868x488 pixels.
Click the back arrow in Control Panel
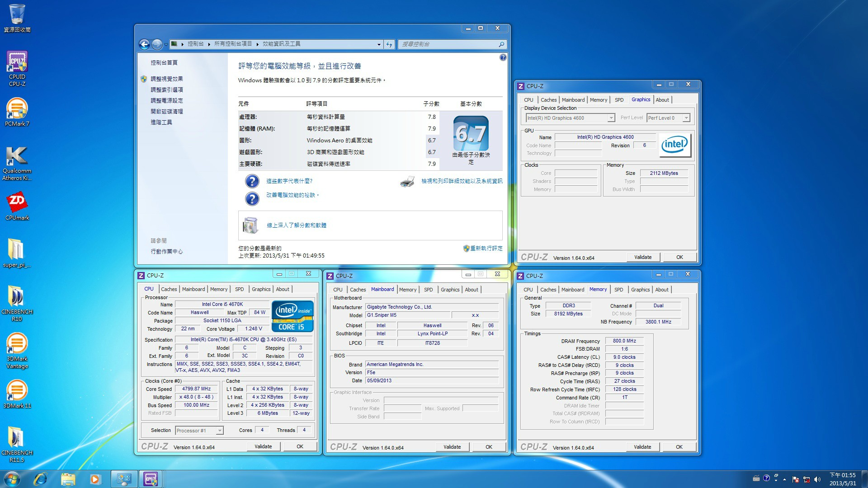point(144,44)
